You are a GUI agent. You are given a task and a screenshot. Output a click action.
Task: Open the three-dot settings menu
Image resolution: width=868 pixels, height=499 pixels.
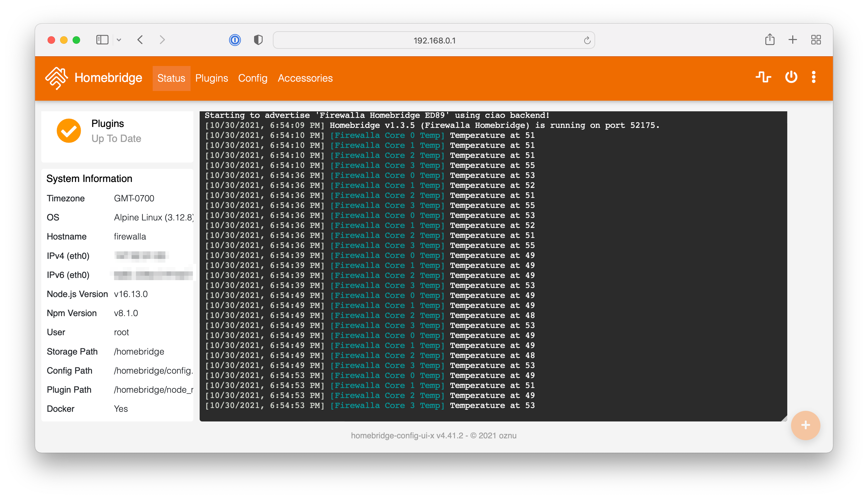click(814, 77)
